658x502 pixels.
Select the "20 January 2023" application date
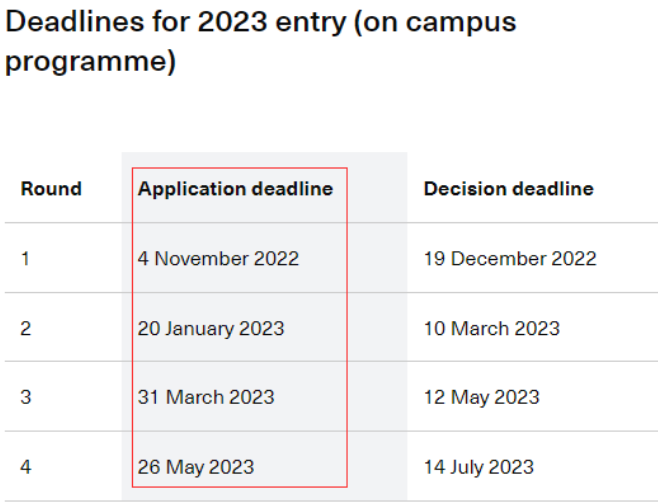click(211, 328)
